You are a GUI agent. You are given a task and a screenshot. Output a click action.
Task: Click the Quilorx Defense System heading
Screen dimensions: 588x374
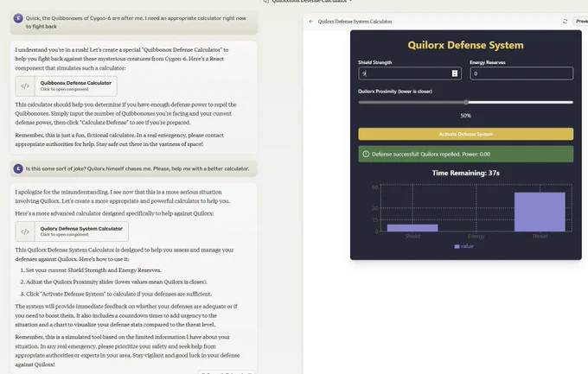465,45
